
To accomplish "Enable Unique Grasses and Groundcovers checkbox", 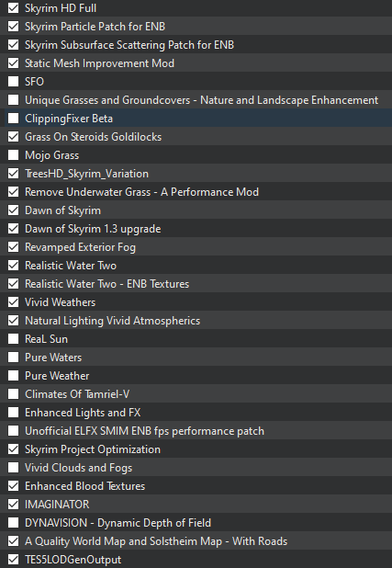I will [x=14, y=100].
